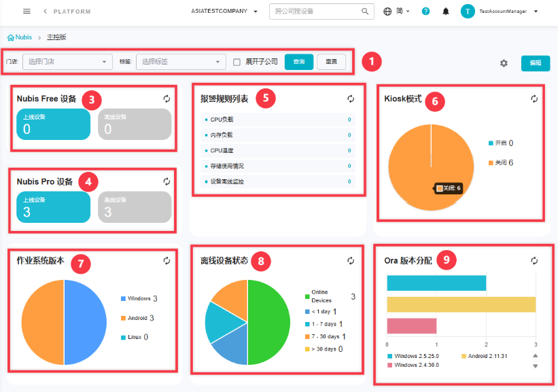Select the 设备离线监控 alert rule row
This screenshot has height=392, width=558.
278,181
